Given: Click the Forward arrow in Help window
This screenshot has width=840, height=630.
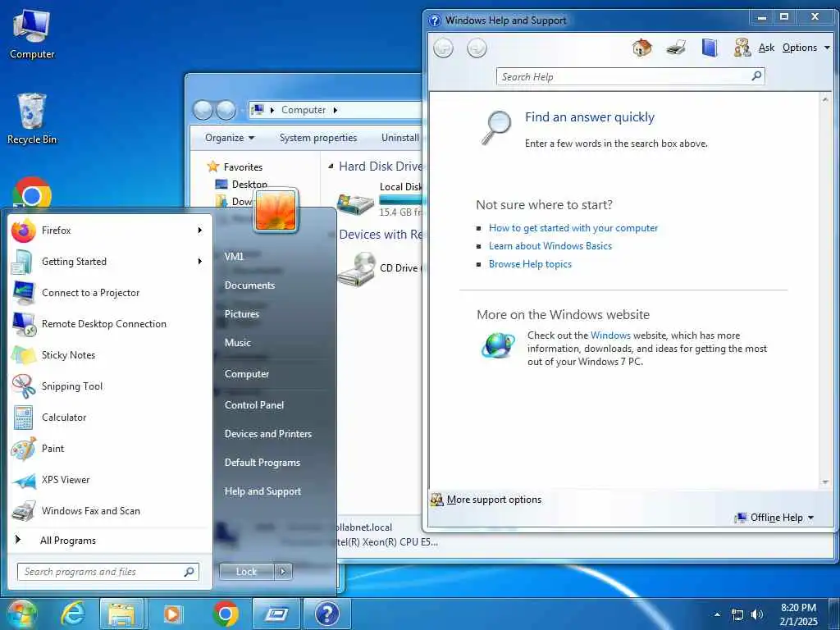Looking at the screenshot, I should [x=477, y=48].
